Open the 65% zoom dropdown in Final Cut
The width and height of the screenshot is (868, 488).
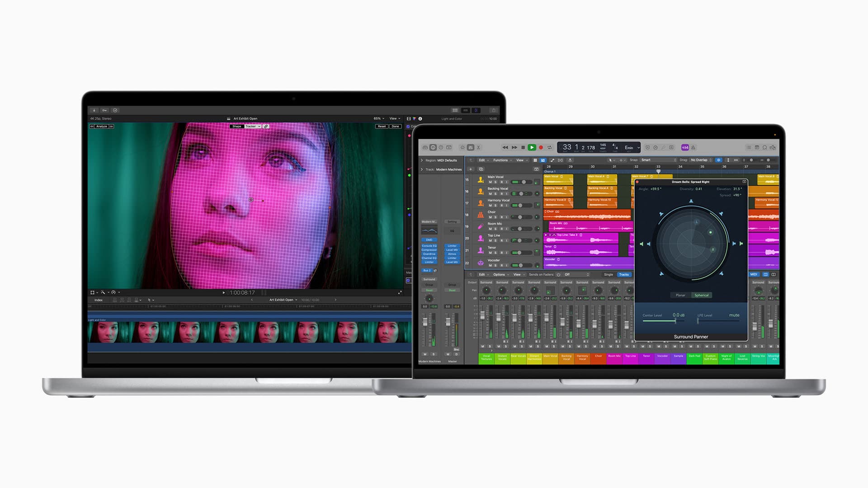click(378, 118)
